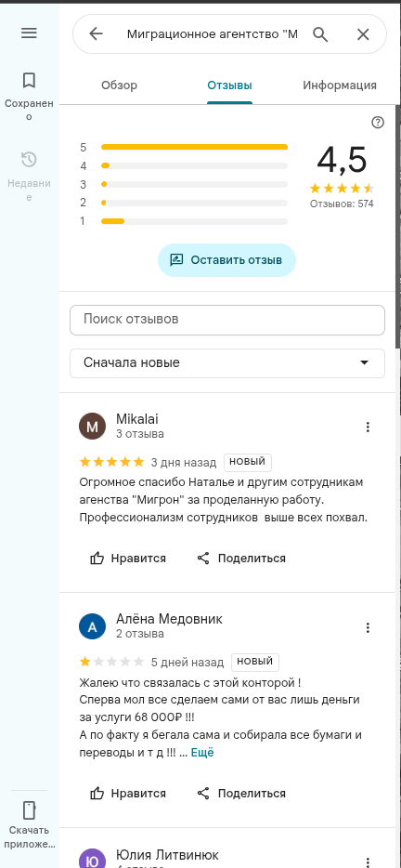Like Mikalai's review with Нравится
Screen dimensions: 401x868
point(128,558)
